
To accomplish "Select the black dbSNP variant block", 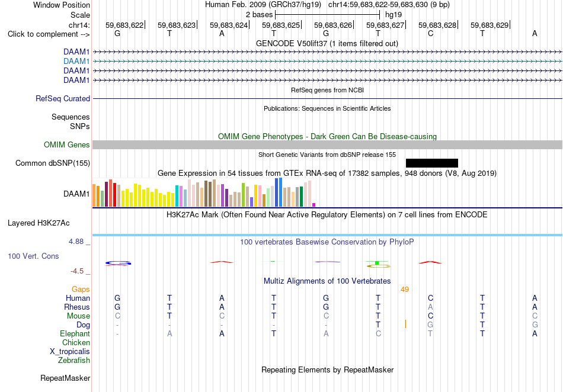I will pyautogui.click(x=432, y=163).
